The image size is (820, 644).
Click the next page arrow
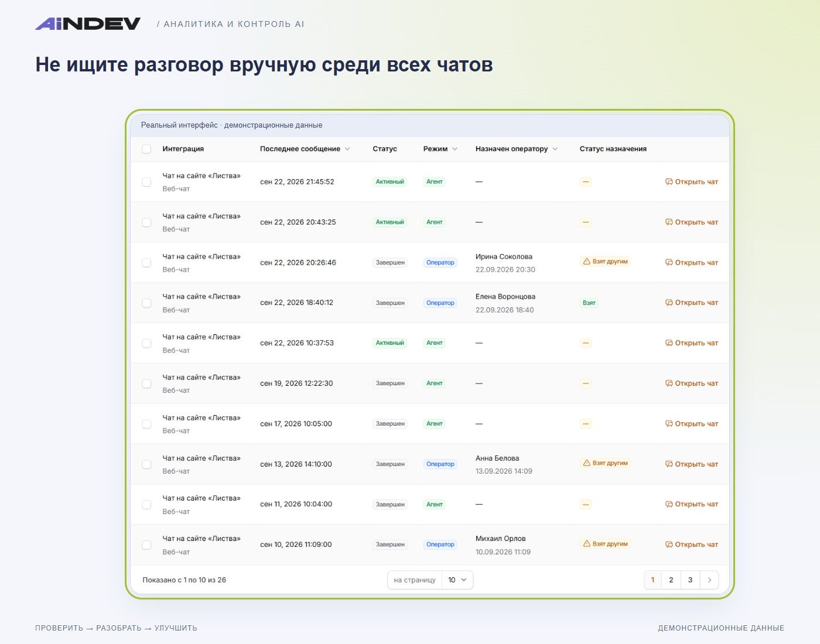pos(709,580)
